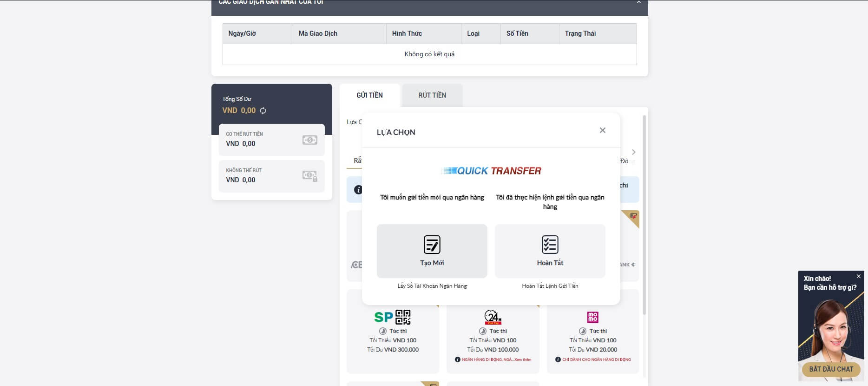Screen dimensions: 868x386
Task: Switch to the RÚT TIỀN tab
Action: coord(432,95)
